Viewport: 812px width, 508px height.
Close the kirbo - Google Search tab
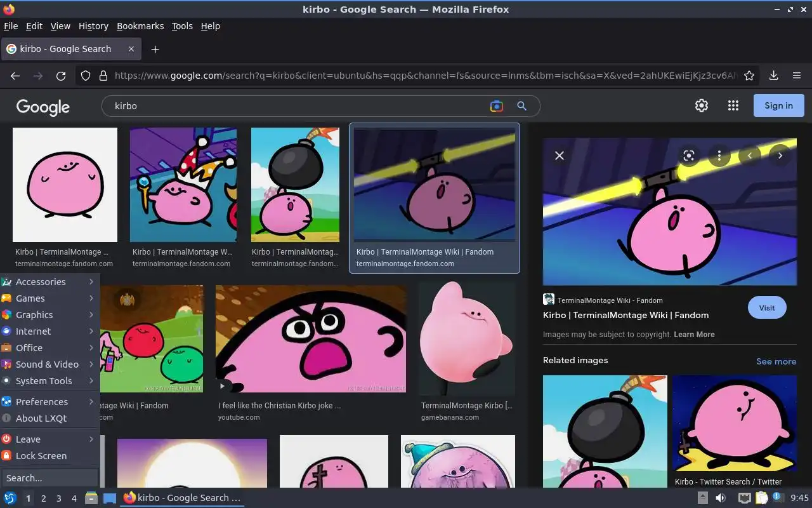coord(131,49)
